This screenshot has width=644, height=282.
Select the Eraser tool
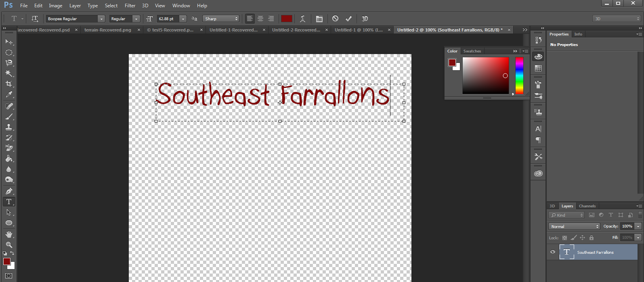(9, 148)
